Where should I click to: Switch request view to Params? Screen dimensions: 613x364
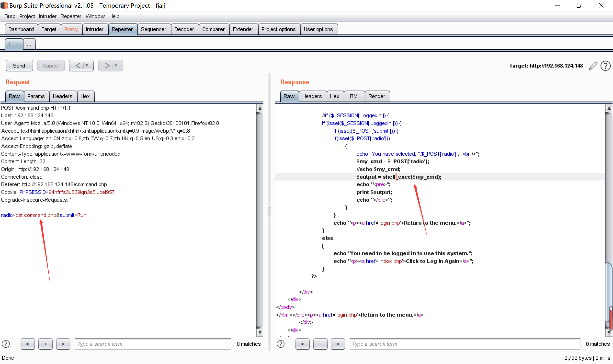tap(36, 97)
